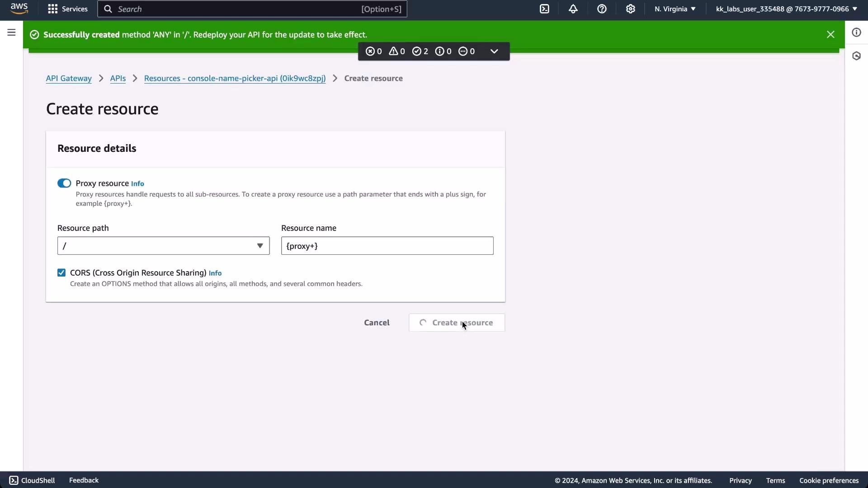Open Proxy resource Info link
The width and height of the screenshot is (868, 488).
pyautogui.click(x=137, y=183)
